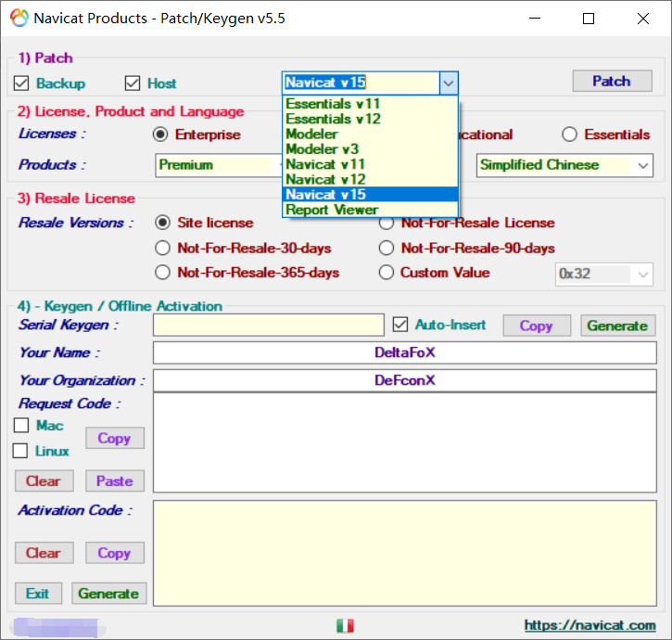Screen dimensions: 672x640
Task: Click the Your Organization field with DeFconX
Action: point(405,380)
